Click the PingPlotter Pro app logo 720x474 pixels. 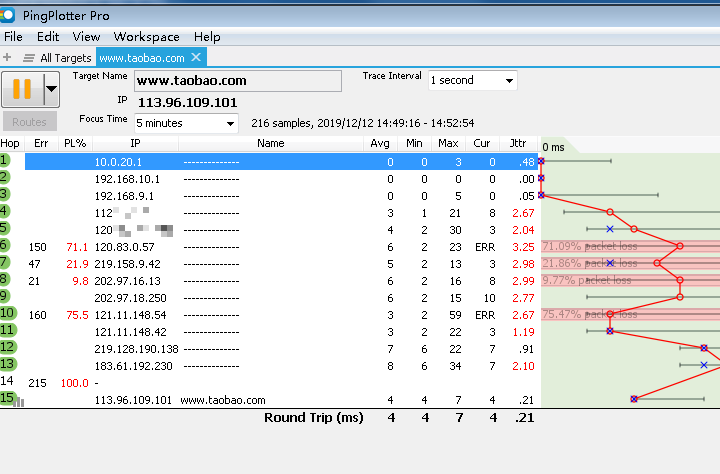pos(7,15)
